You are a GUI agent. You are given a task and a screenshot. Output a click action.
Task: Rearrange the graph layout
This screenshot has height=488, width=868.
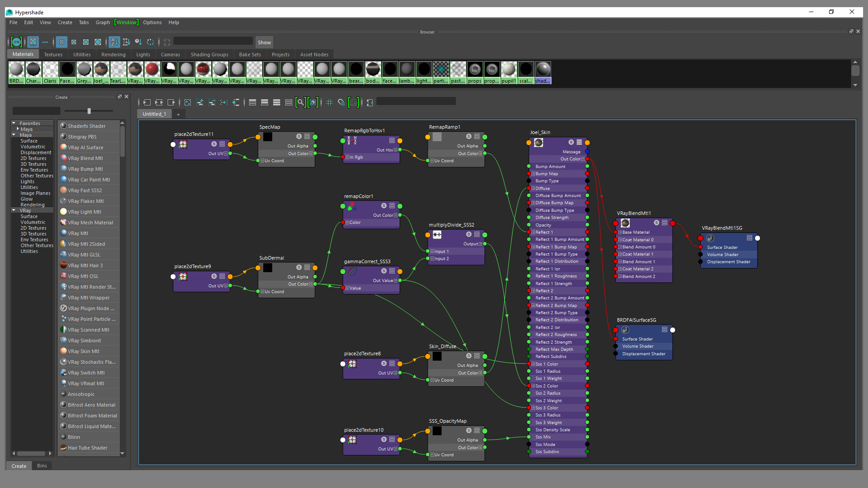(224, 102)
